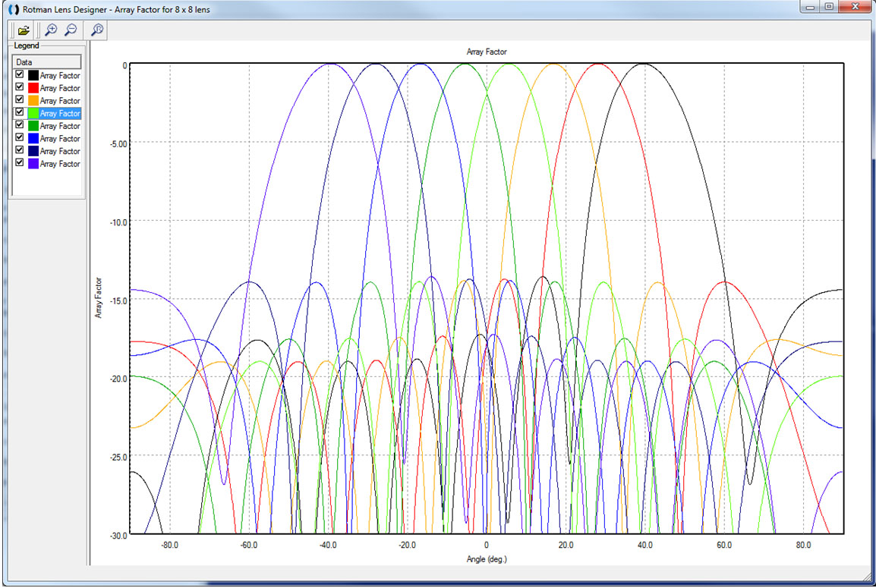Click the -10.0 tick label
The height and width of the screenshot is (588, 876).
click(x=118, y=222)
